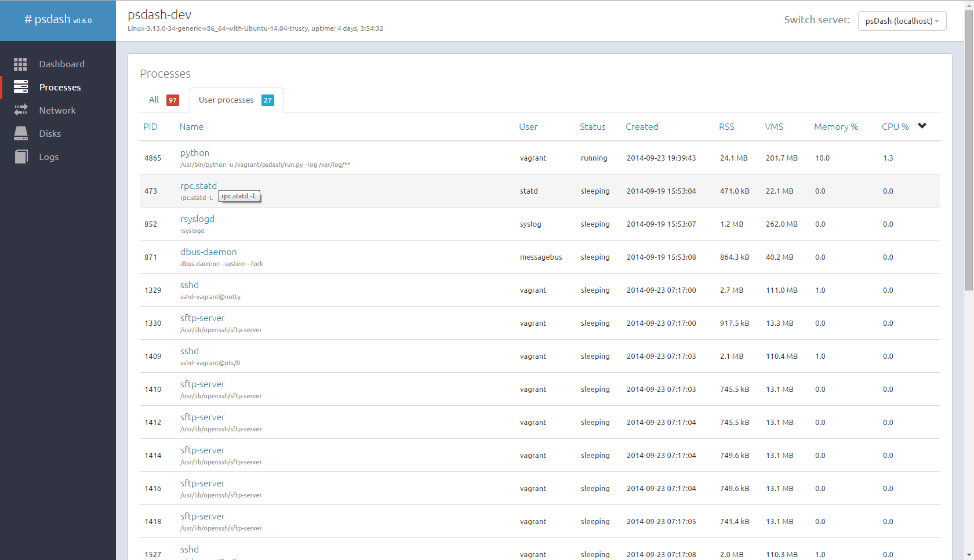Image resolution: width=974 pixels, height=560 pixels.
Task: Click the Processes list icon in sidebar
Action: [21, 87]
